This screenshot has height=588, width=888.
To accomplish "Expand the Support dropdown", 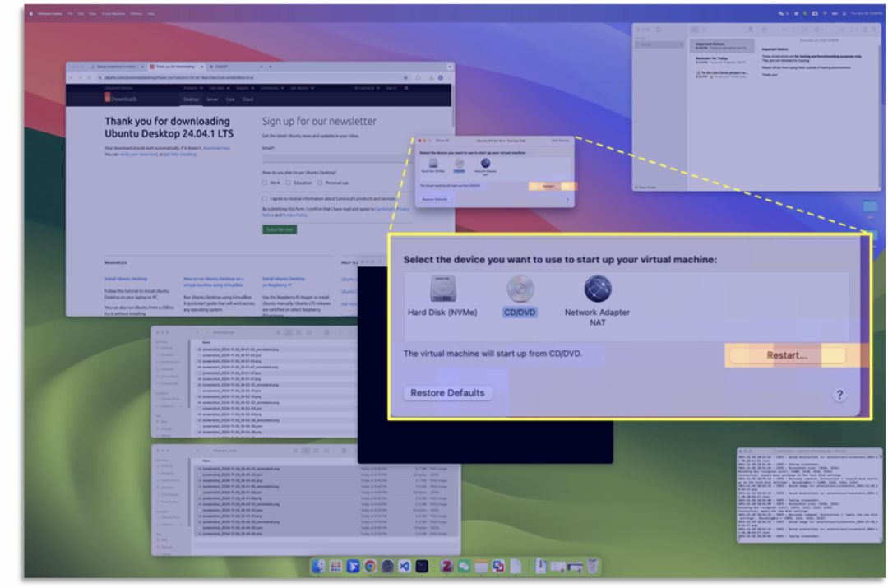I will click(x=245, y=88).
